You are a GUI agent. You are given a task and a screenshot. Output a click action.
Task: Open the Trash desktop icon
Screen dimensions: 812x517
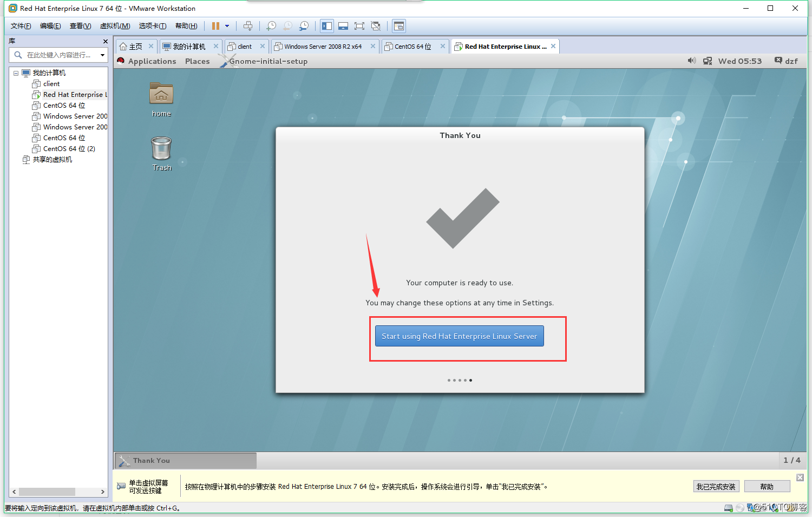click(x=161, y=154)
